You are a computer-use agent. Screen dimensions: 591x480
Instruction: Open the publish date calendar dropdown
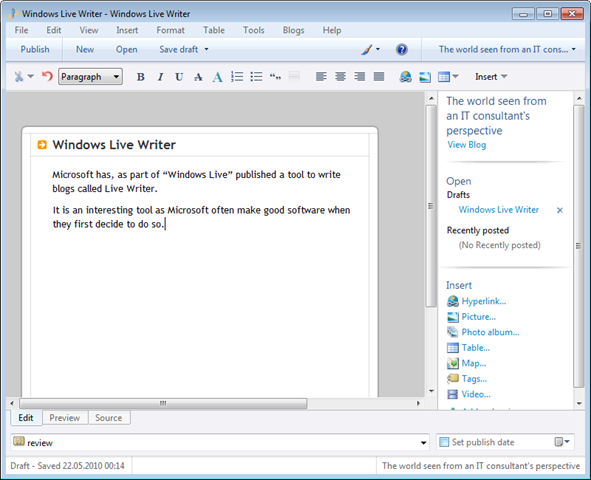coord(562,442)
